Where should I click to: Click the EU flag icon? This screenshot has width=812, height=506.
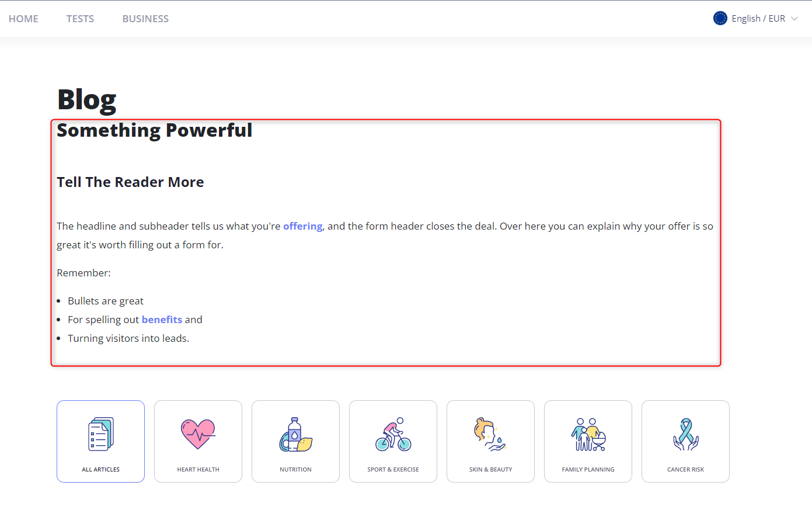tap(720, 18)
